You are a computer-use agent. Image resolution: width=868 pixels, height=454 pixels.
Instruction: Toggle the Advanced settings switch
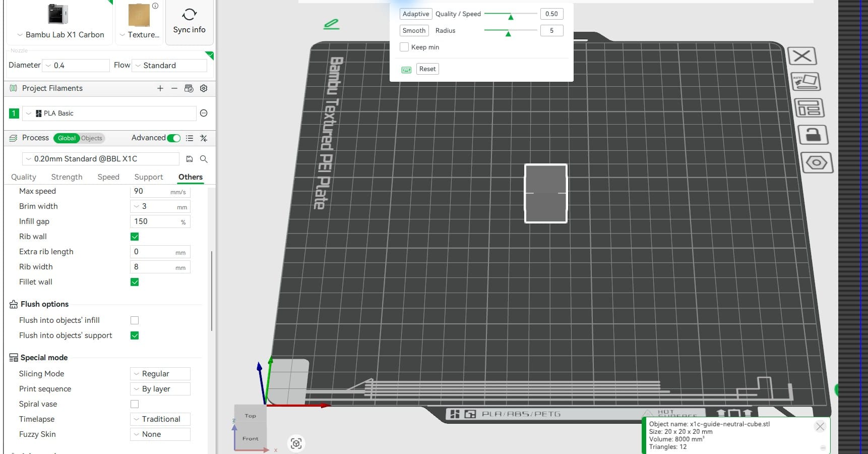(173, 138)
